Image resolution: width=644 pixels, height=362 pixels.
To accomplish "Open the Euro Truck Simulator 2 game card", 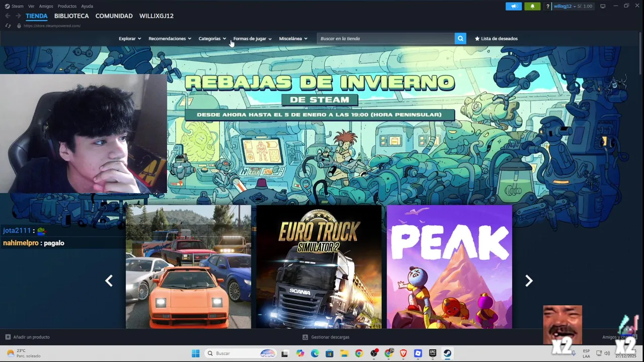I will coord(319,266).
